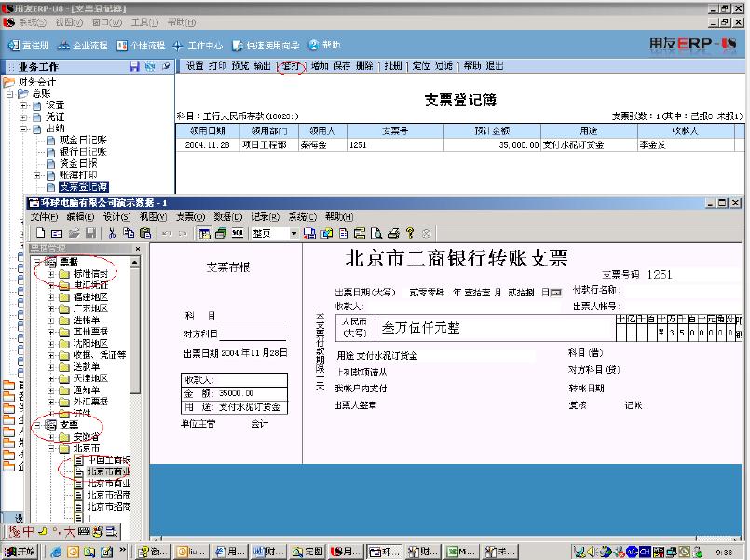Expand the 设置 node under 总账
The image size is (750, 560).
23,105
